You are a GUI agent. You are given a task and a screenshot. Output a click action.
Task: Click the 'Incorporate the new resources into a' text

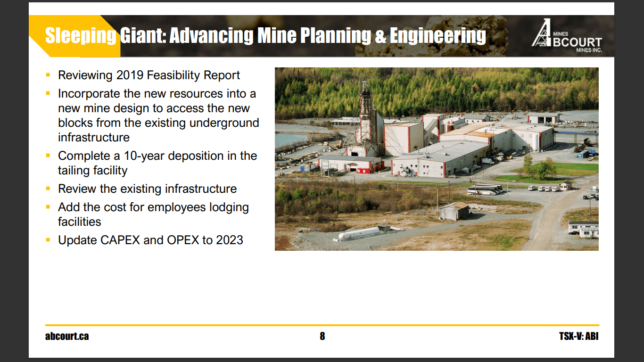[157, 94]
